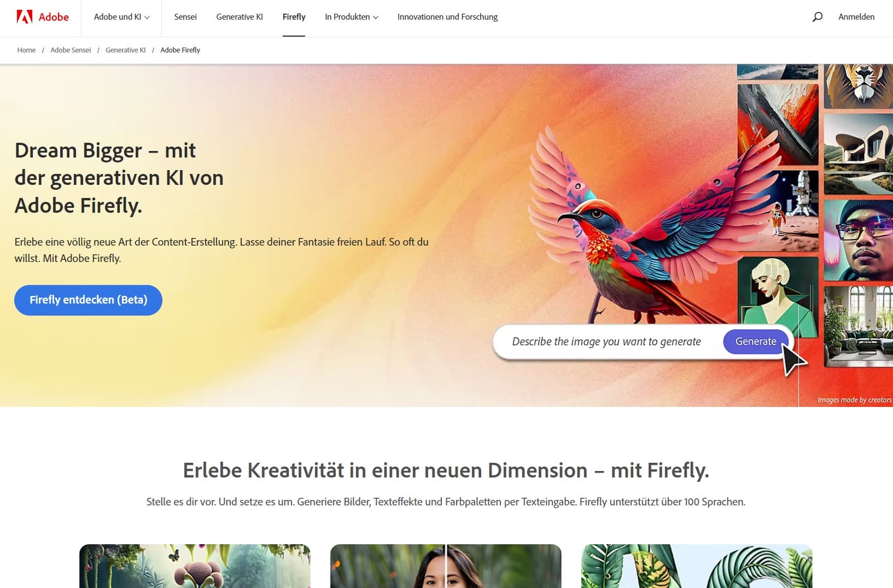Click the Anmelden link
893x588 pixels.
point(856,17)
